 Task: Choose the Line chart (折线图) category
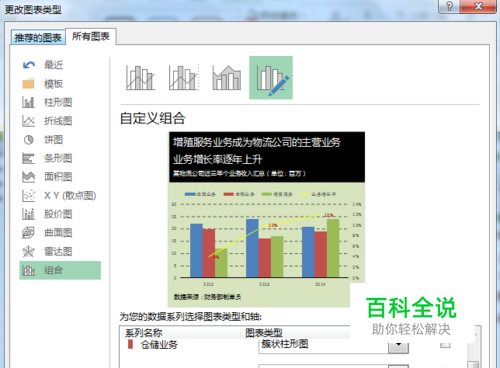coord(58,121)
